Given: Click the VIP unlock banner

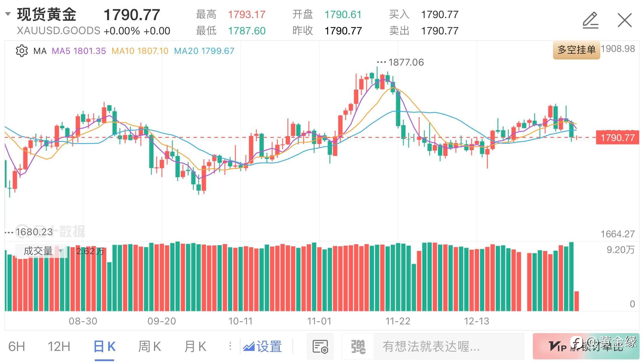Looking at the screenshot, I should pyautogui.click(x=586, y=346).
